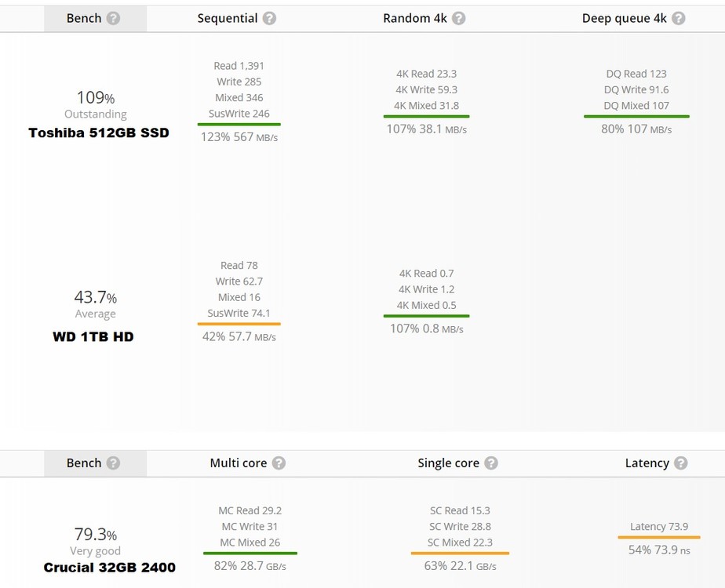Click the Single core question mark icon
This screenshot has width=725, height=588.
(x=491, y=463)
